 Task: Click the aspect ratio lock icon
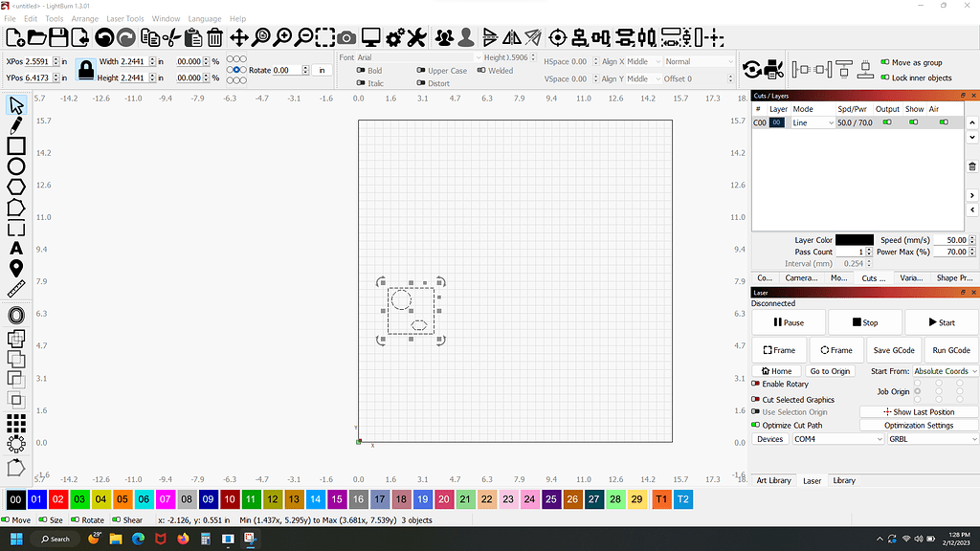86,70
